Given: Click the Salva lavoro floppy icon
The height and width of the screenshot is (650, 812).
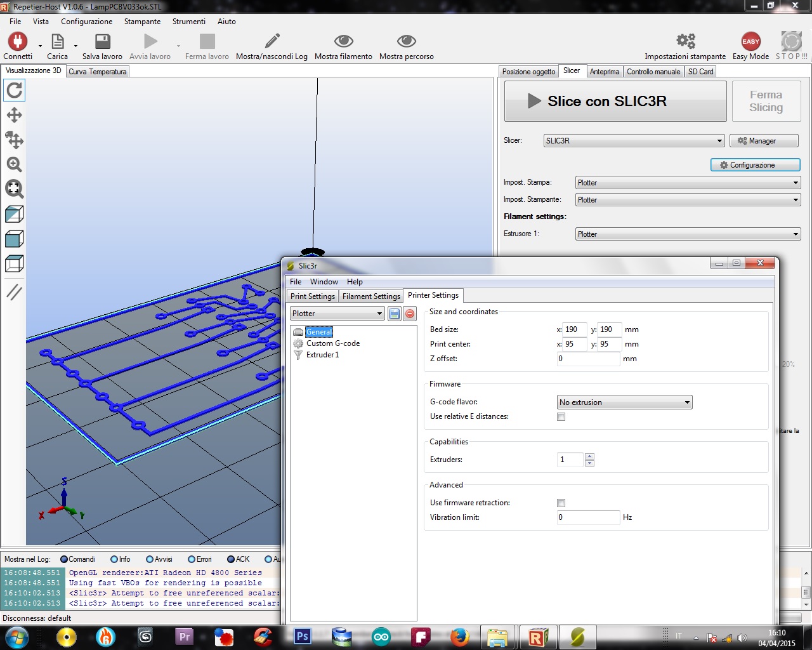Looking at the screenshot, I should pyautogui.click(x=102, y=42).
